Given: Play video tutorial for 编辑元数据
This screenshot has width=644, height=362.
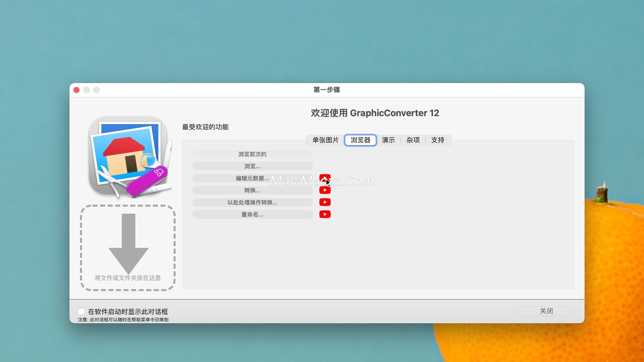Looking at the screenshot, I should pos(325,178).
